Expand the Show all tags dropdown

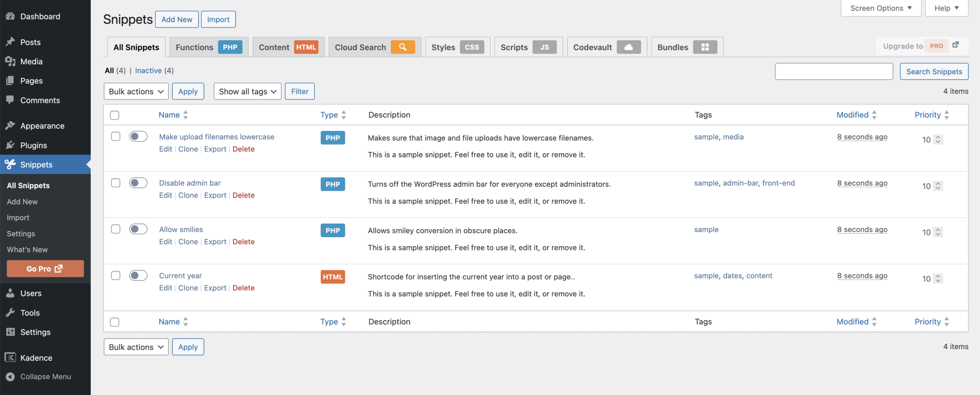[247, 91]
